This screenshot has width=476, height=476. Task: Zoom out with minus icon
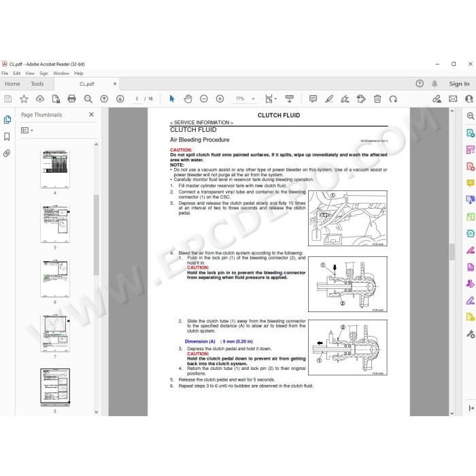point(204,99)
